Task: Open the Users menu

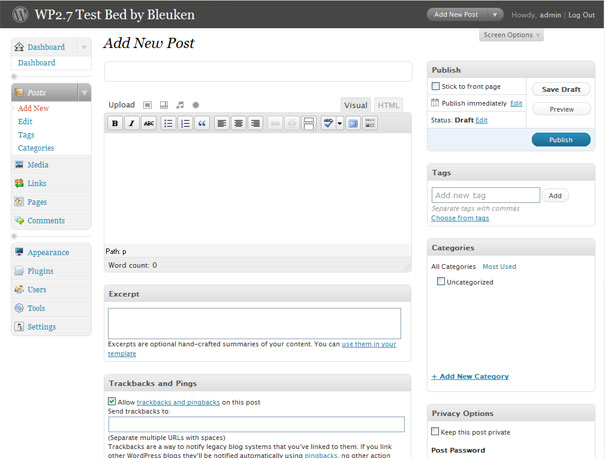Action: [37, 289]
